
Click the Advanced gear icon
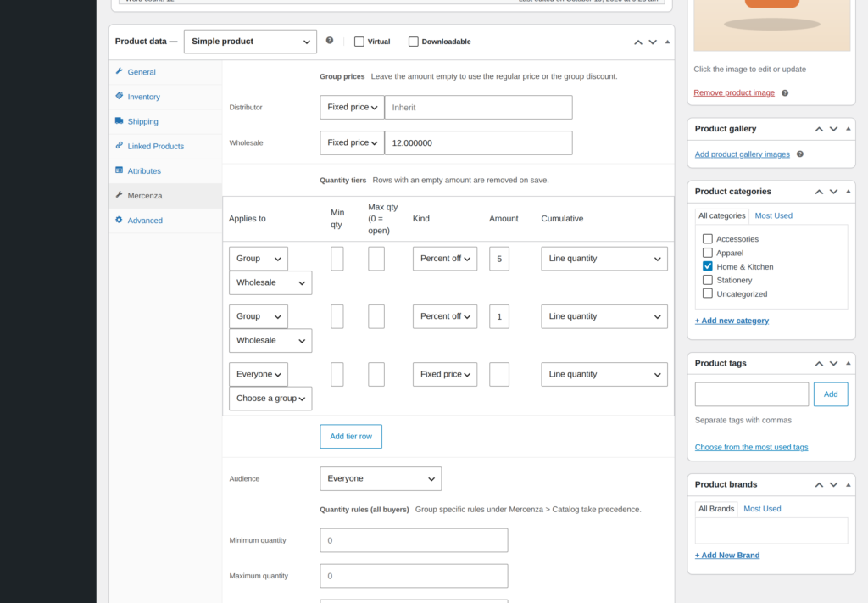119,220
